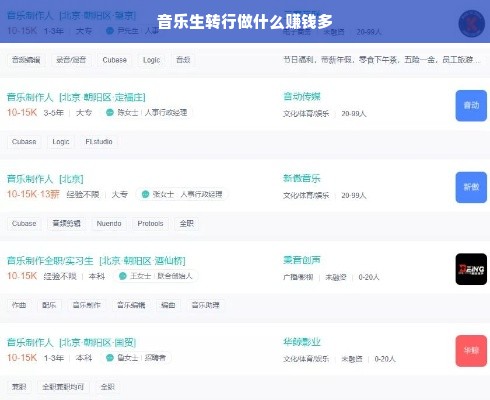Click the blue 音动 company logo
Screen dimensions: 490x400
point(471,106)
